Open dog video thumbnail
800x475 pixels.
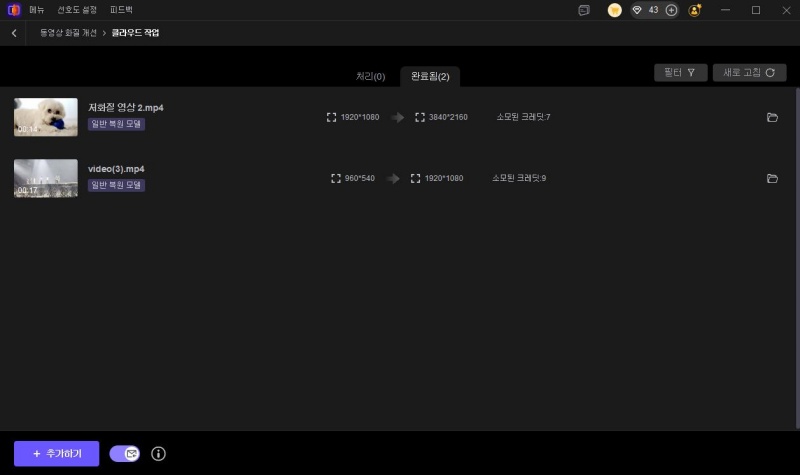coord(46,117)
